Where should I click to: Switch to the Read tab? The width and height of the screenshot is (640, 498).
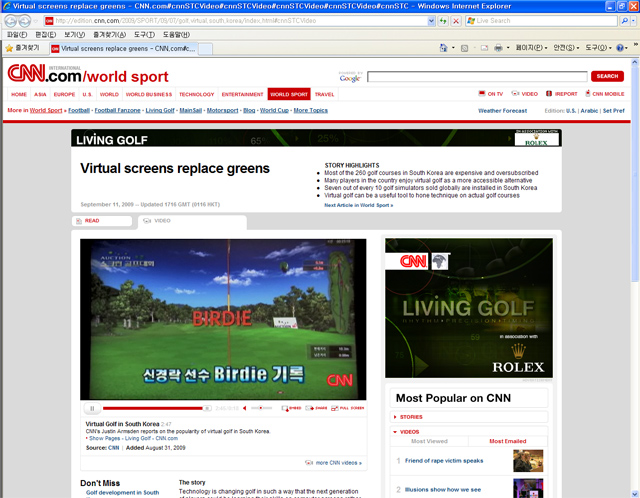pos(92,220)
